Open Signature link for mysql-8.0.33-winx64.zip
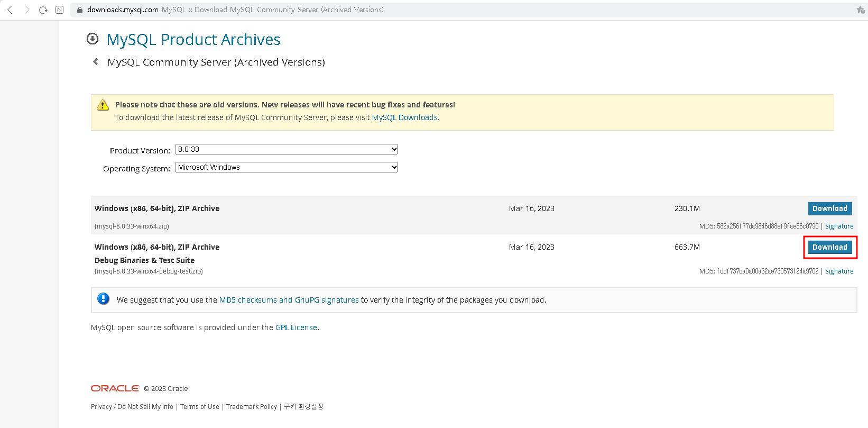868x428 pixels. [839, 226]
